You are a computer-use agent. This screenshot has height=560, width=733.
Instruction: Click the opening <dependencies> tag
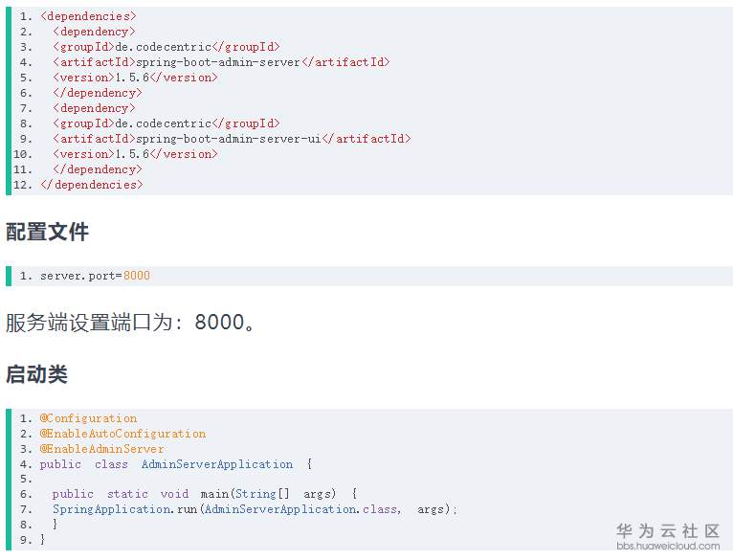88,16
